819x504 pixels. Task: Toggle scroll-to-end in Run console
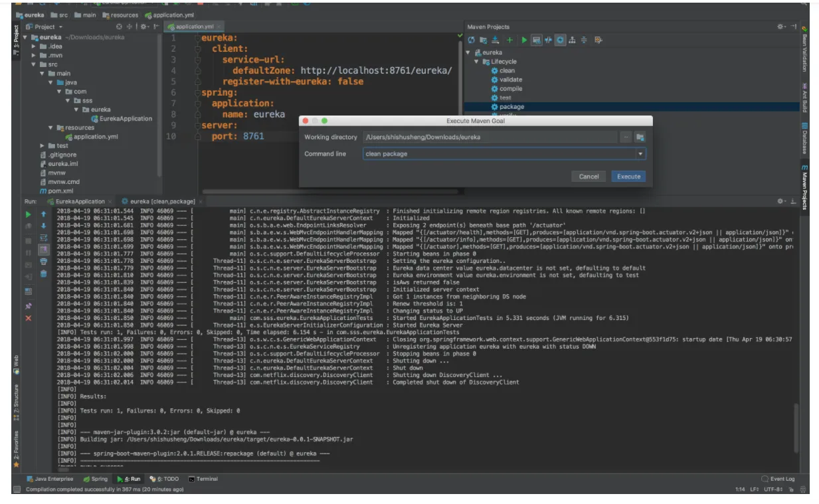[44, 250]
